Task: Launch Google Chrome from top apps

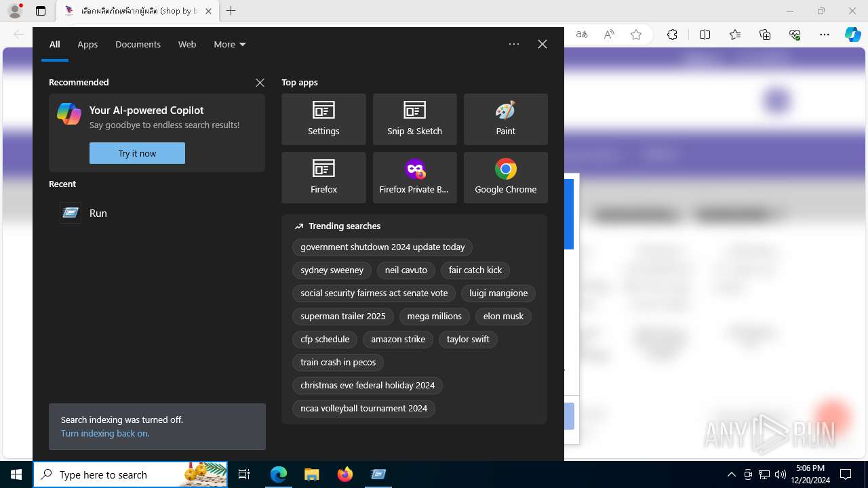Action: 505,178
